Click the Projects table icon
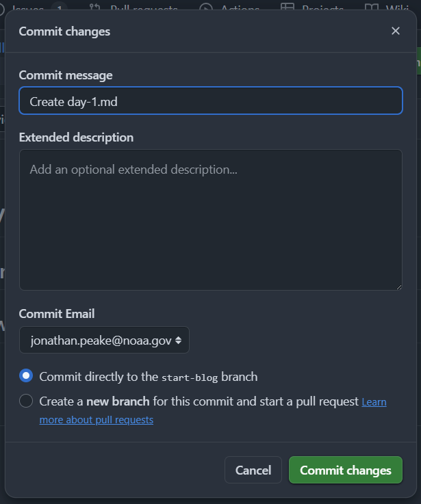Image resolution: width=421 pixels, height=504 pixels. pyautogui.click(x=288, y=6)
